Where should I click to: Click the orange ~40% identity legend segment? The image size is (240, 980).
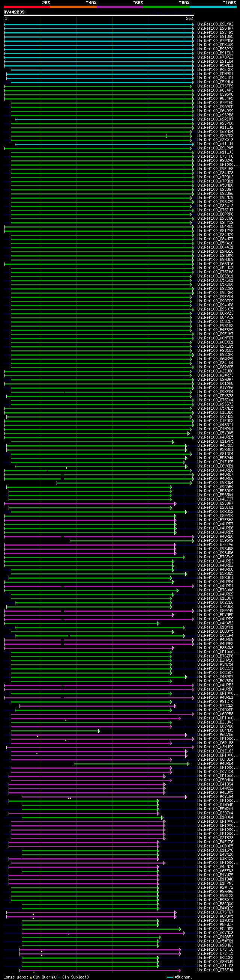tap(73, 6)
